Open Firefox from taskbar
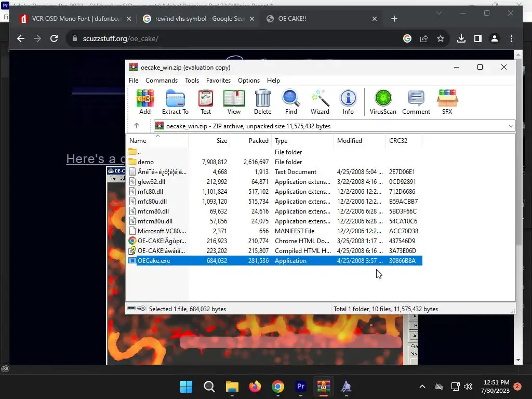 [255, 387]
